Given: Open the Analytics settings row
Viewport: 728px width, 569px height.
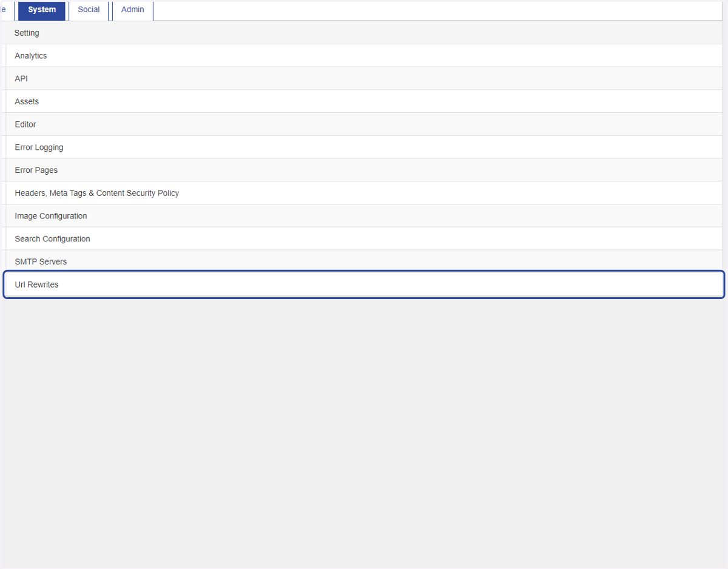Looking at the screenshot, I should (364, 56).
